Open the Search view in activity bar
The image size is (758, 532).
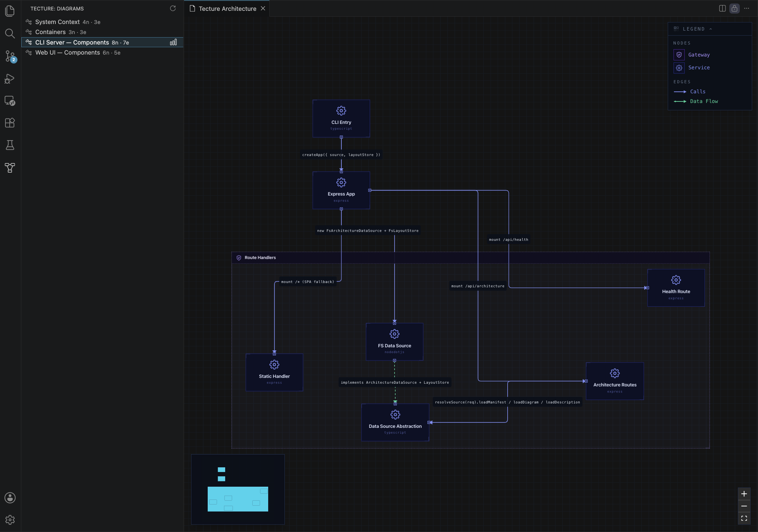click(x=10, y=33)
